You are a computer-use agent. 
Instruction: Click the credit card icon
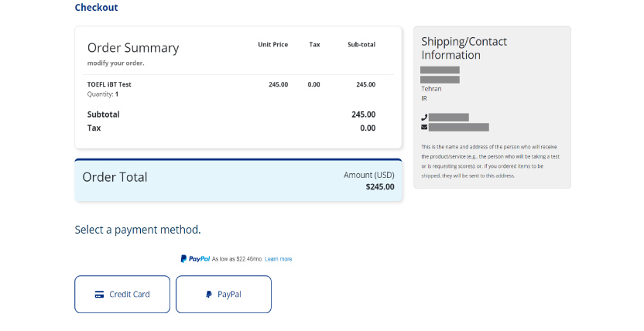tap(99, 295)
